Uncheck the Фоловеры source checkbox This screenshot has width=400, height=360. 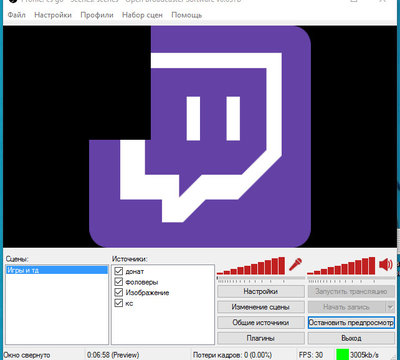pyautogui.click(x=119, y=282)
